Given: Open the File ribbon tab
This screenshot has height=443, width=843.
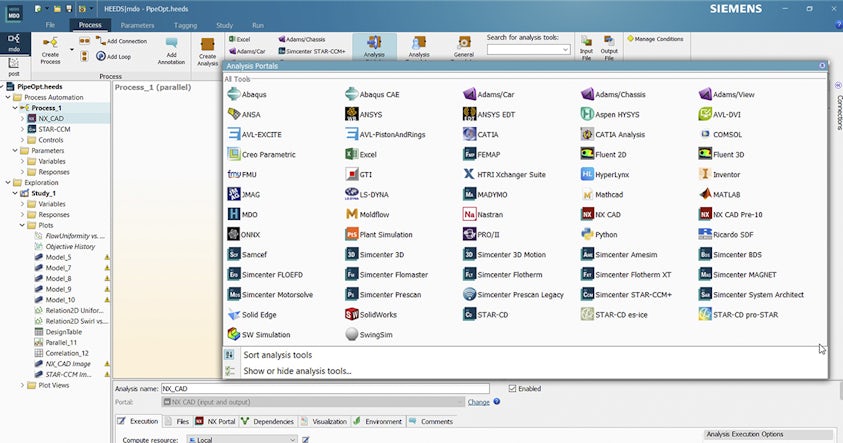Looking at the screenshot, I should click(x=51, y=25).
